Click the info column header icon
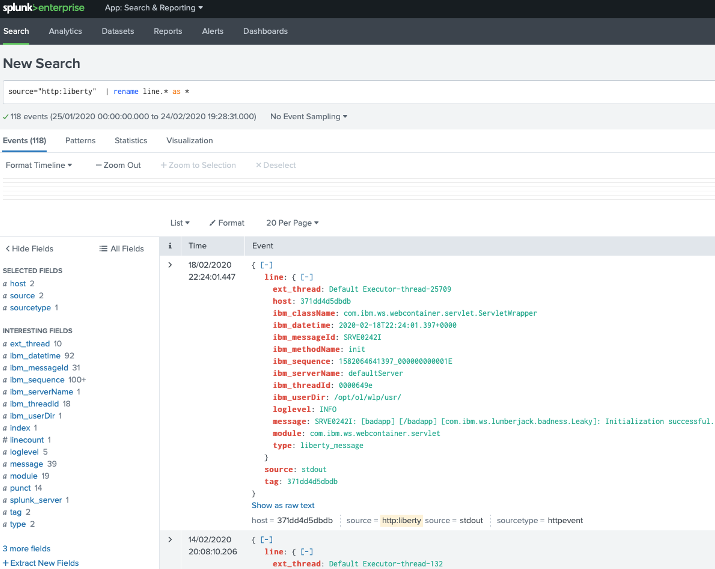The height and width of the screenshot is (569, 715). (x=170, y=245)
